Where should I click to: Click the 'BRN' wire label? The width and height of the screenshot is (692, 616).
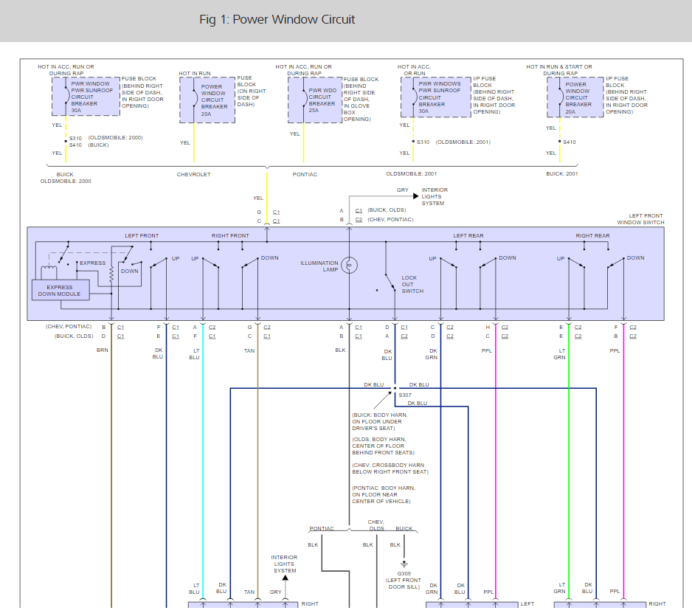tap(103, 350)
